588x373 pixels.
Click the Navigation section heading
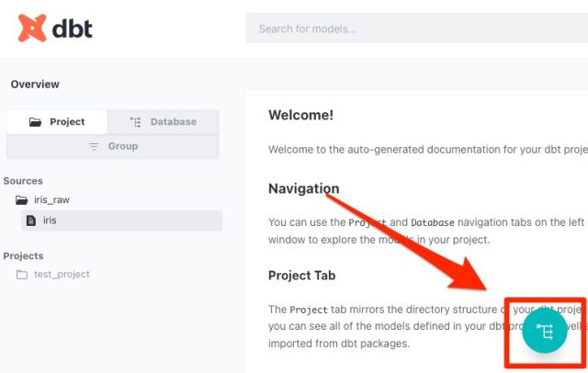point(303,188)
